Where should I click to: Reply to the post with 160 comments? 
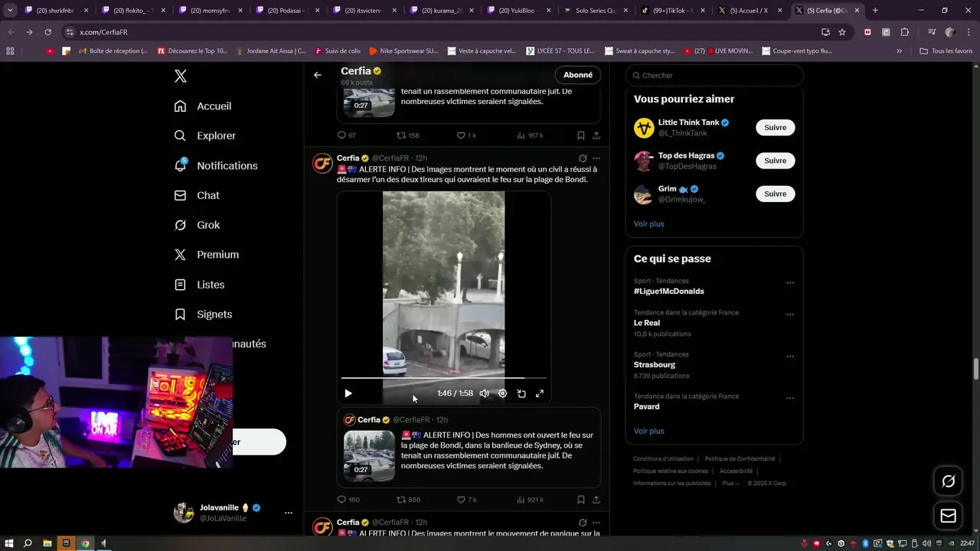(348, 500)
